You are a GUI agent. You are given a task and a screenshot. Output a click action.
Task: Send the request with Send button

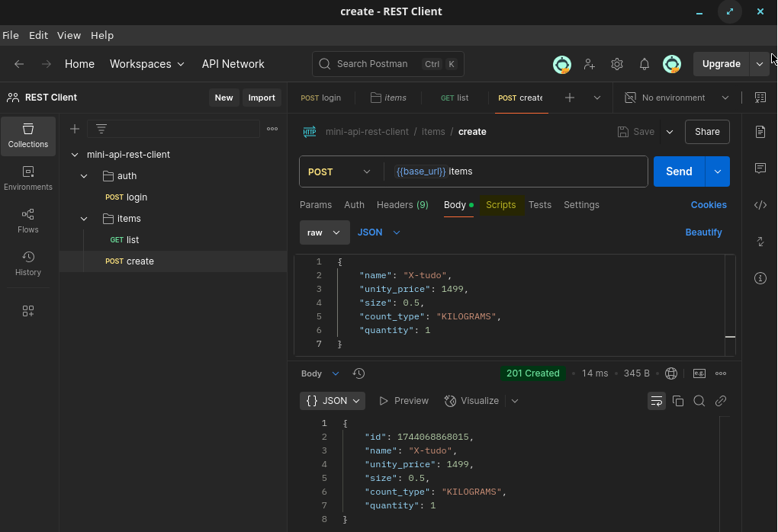point(679,171)
